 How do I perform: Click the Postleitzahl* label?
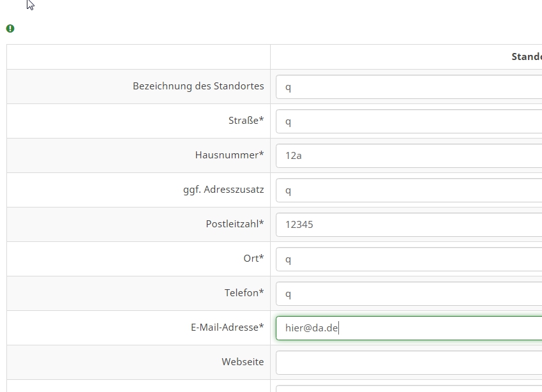coord(235,224)
